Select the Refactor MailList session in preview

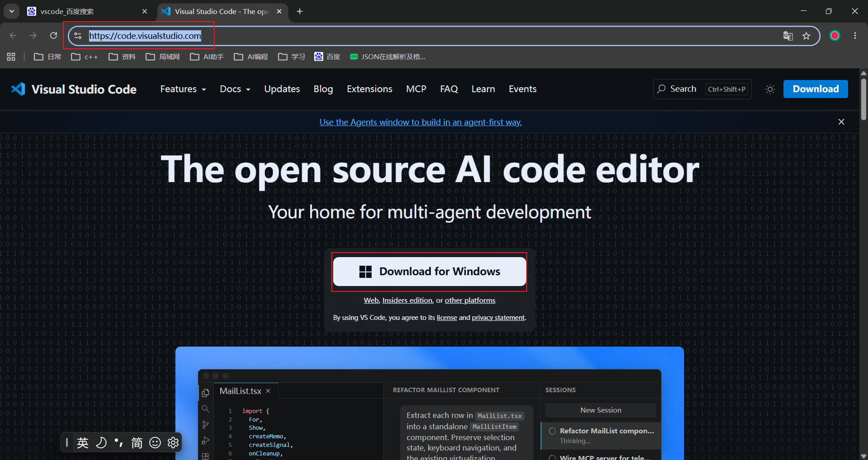coord(601,436)
